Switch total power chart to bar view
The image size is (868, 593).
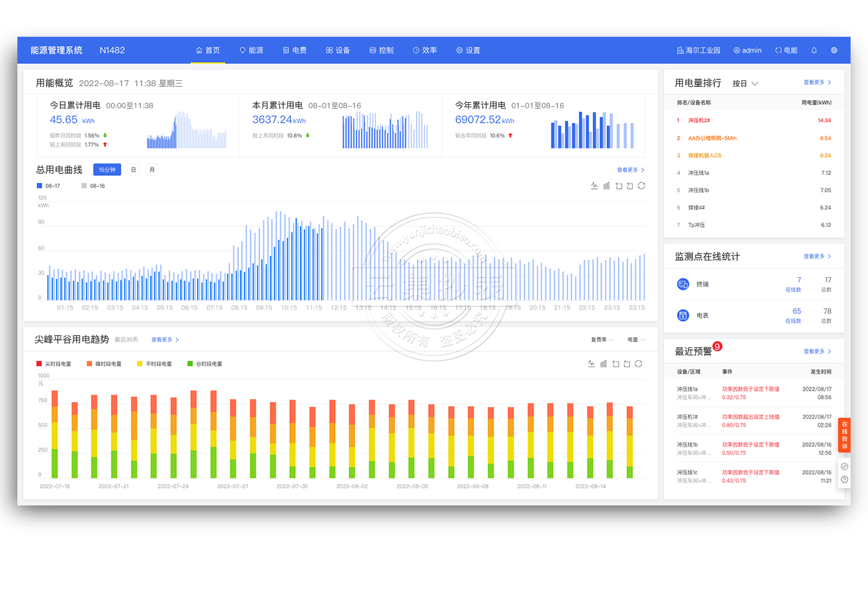pyautogui.click(x=606, y=186)
